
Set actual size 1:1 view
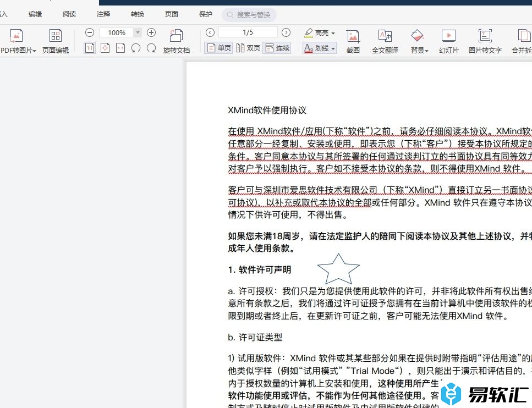pyautogui.click(x=90, y=48)
